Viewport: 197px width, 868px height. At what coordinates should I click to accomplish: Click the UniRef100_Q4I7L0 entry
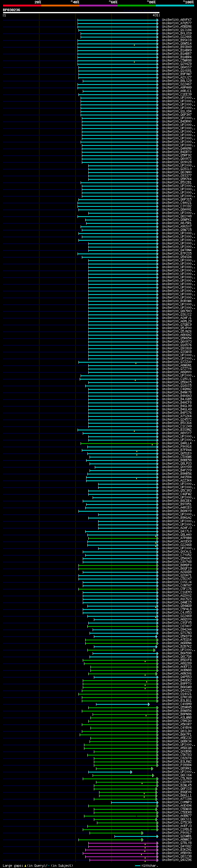coord(177,531)
